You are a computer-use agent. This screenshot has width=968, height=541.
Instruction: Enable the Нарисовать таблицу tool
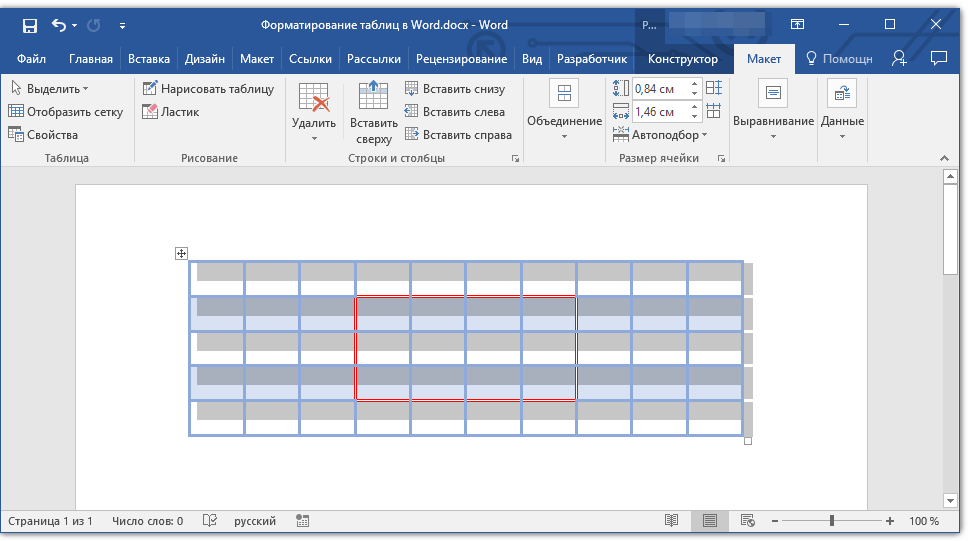click(x=208, y=89)
